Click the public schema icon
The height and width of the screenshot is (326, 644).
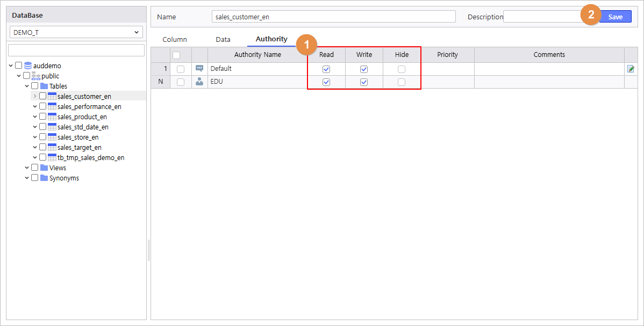point(36,76)
